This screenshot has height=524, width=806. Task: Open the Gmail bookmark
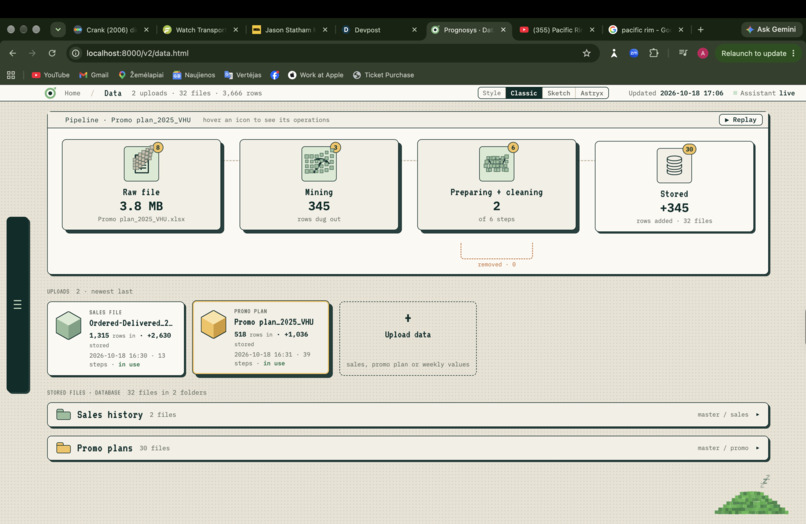coord(94,75)
